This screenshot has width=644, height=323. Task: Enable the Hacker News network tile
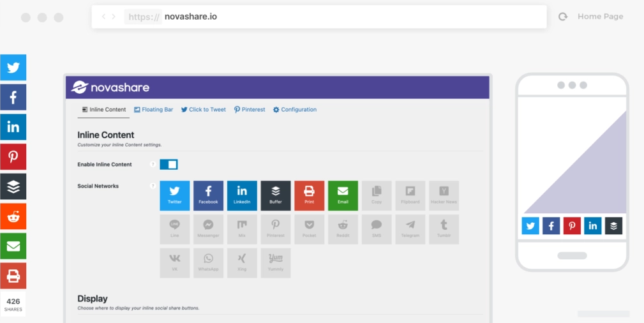tap(444, 195)
